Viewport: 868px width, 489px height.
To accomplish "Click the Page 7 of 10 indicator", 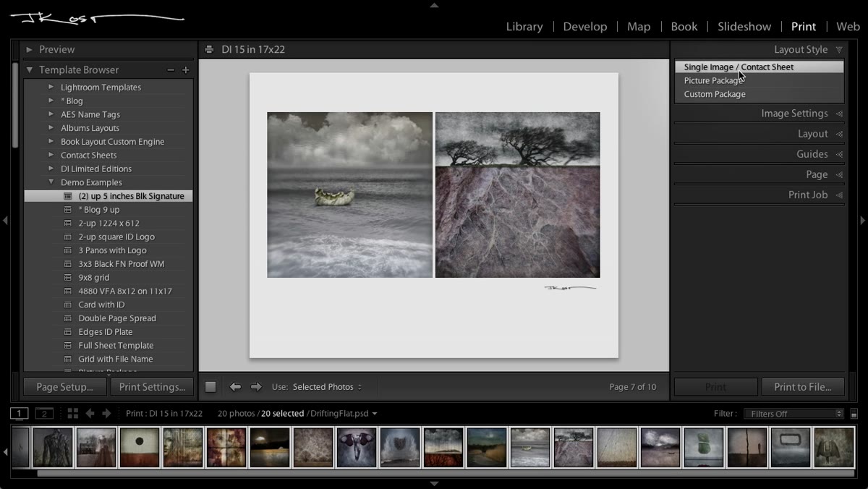I will [633, 387].
